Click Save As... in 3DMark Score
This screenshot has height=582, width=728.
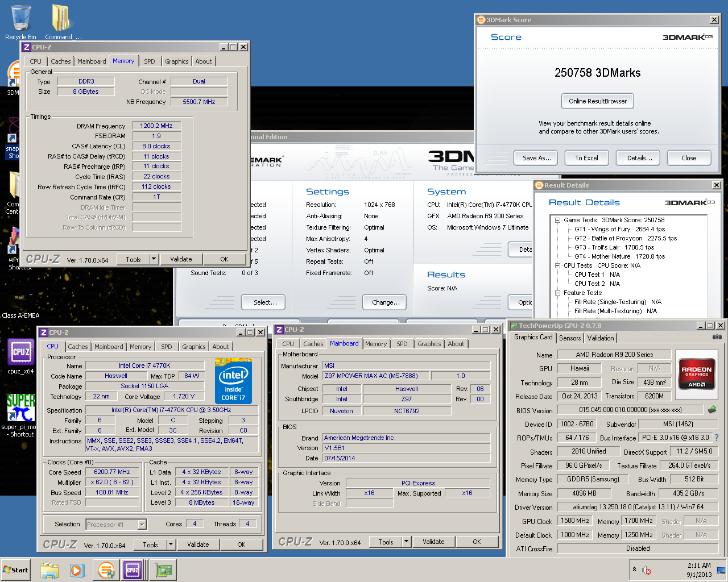[x=537, y=158]
